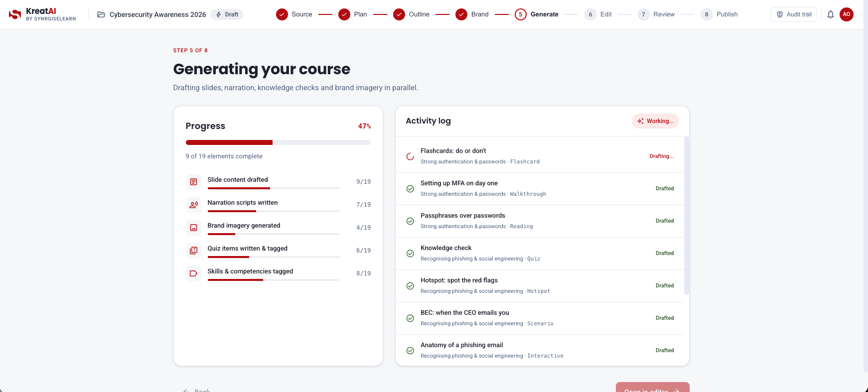The width and height of the screenshot is (868, 392).
Task: Open the AO user avatar menu
Action: coord(847,14)
